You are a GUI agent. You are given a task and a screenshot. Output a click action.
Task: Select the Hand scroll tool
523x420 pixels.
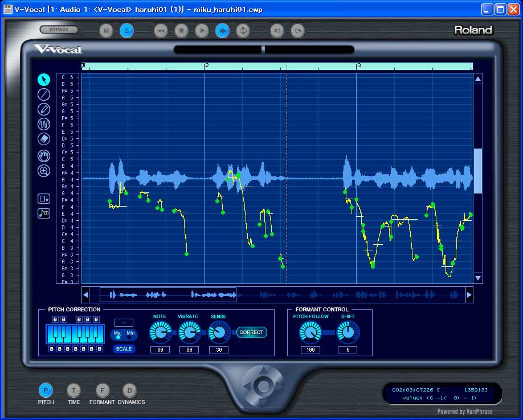(x=44, y=155)
